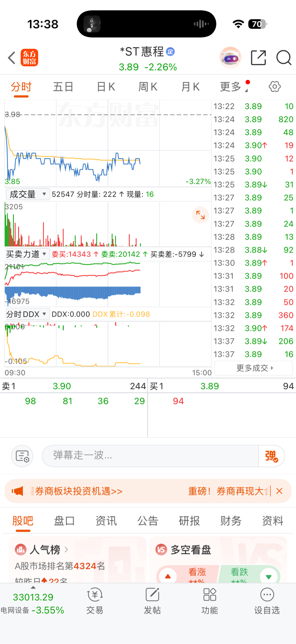
Task: Tap the 电网设备 -3.55% sector label
Action: (x=32, y=610)
